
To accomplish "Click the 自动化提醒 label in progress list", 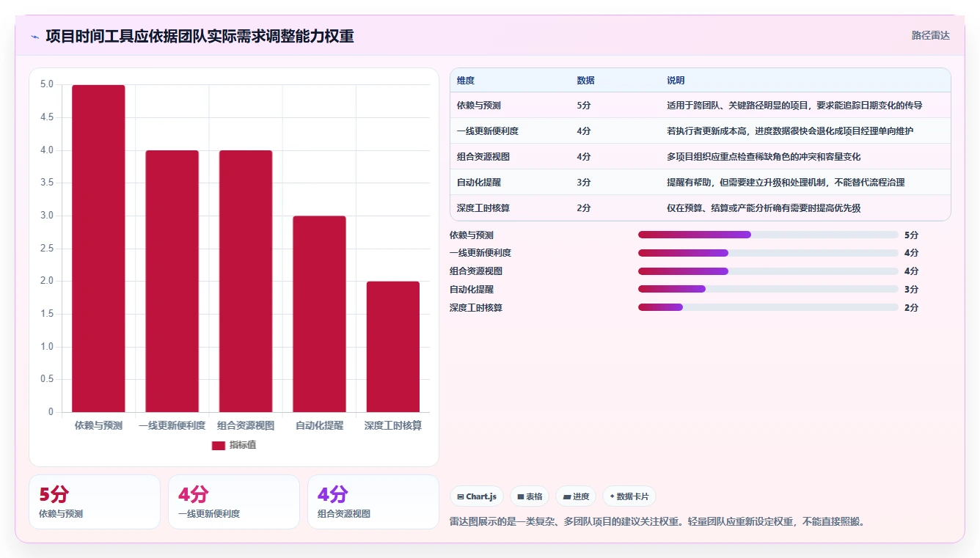I will (x=472, y=289).
